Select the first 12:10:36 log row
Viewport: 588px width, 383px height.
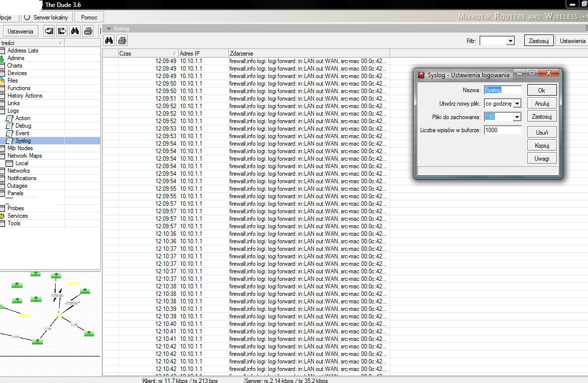pyautogui.click(x=246, y=234)
